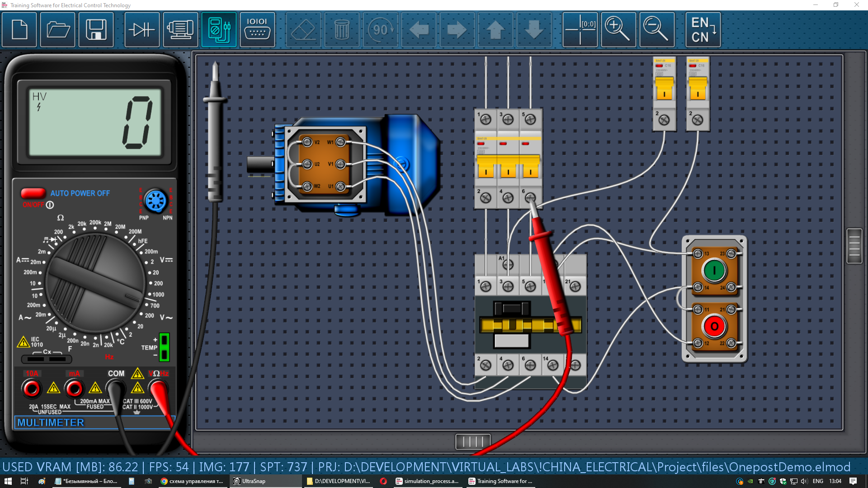Click the mA input jack
Image resolution: width=868 pixels, height=488 pixels.
point(74,389)
